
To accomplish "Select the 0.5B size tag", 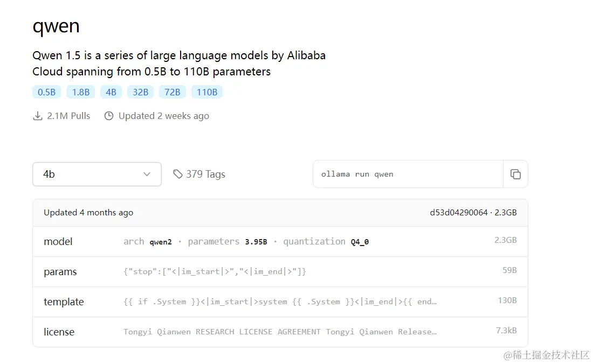I will pos(46,92).
